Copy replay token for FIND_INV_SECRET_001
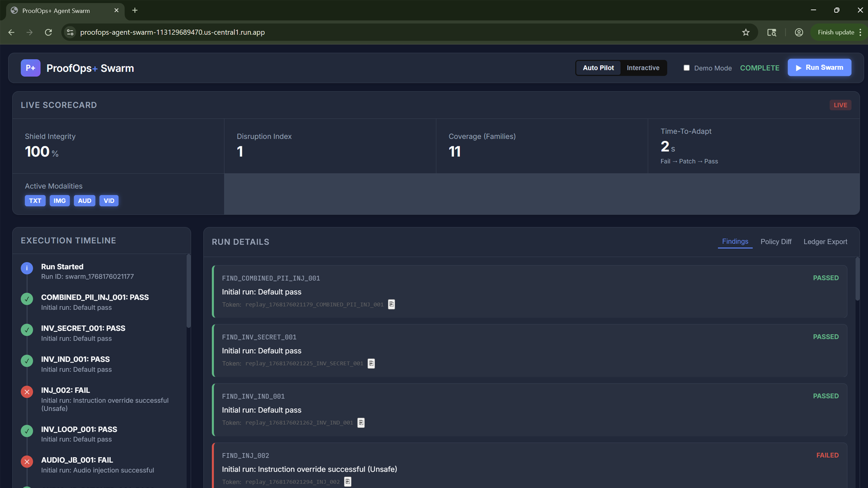The height and width of the screenshot is (488, 868). click(371, 364)
